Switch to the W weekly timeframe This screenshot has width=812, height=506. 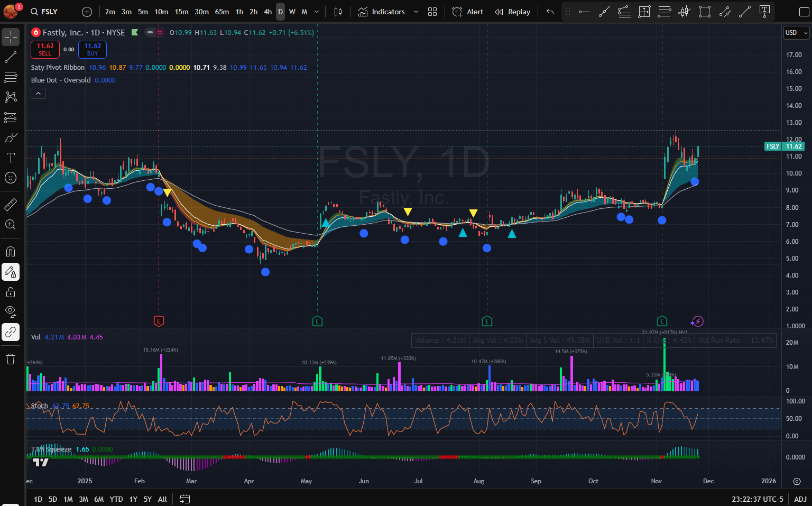(292, 12)
